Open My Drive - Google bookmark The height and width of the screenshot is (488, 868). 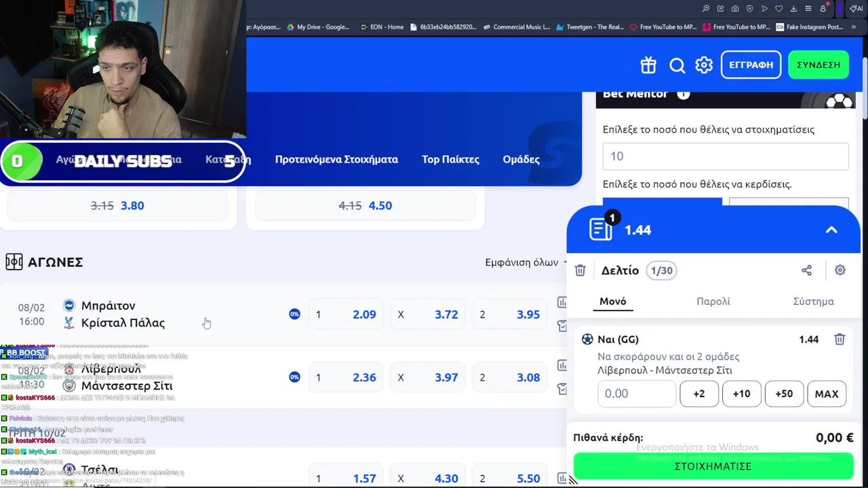pyautogui.click(x=318, y=27)
